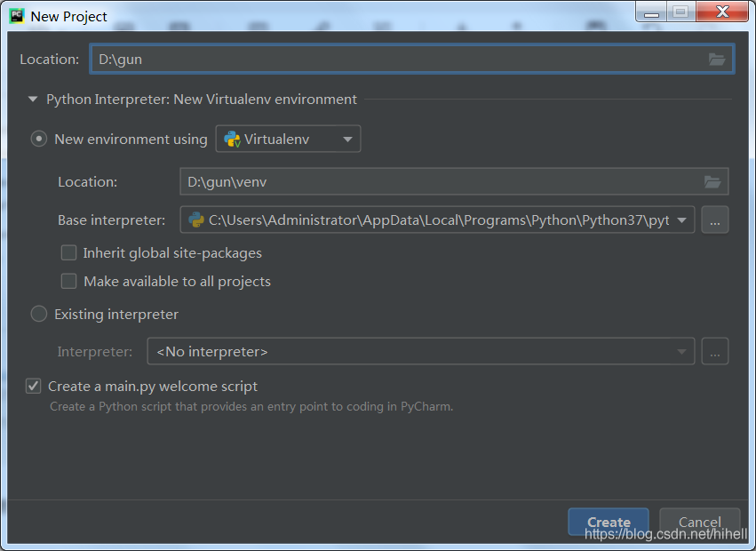Click the PyCharm icon in title bar
This screenshot has height=551, width=756.
point(17,16)
